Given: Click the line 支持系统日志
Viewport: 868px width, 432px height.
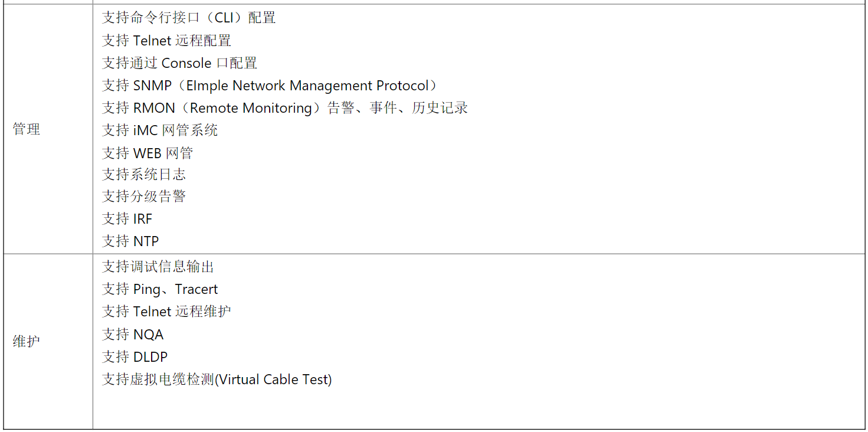Looking at the screenshot, I should [x=144, y=174].
